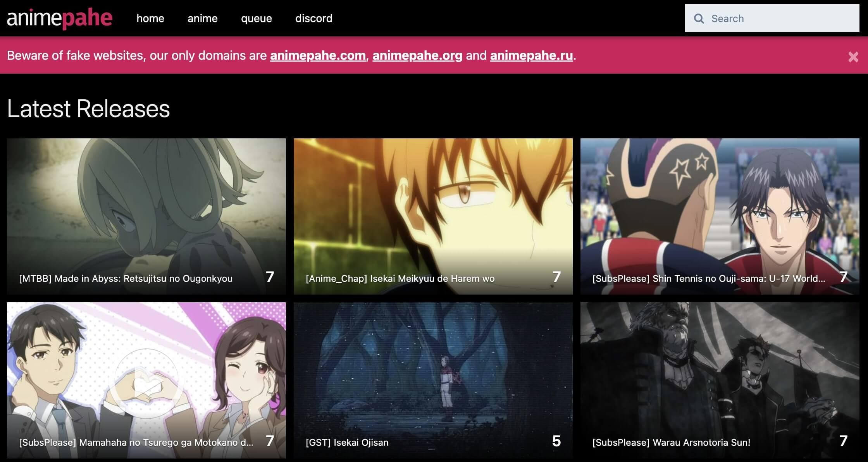The width and height of the screenshot is (868, 462).
Task: Open the discord page
Action: 314,18
